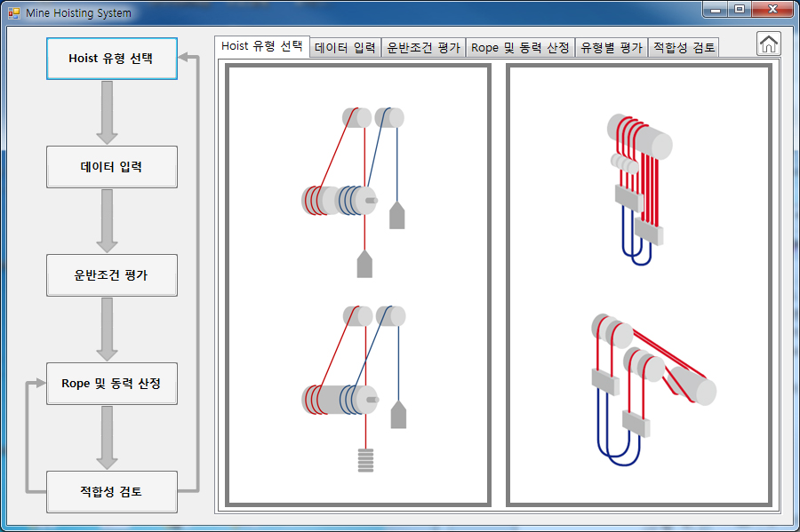Maximize the Mine Hoisting System window
800x532 pixels.
click(x=740, y=10)
